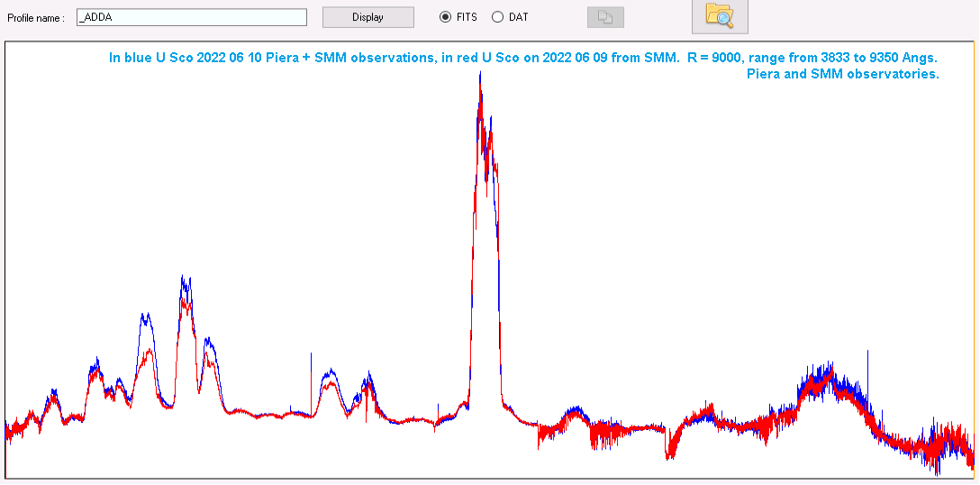Click the blue caption's first line

pyautogui.click(x=522, y=58)
